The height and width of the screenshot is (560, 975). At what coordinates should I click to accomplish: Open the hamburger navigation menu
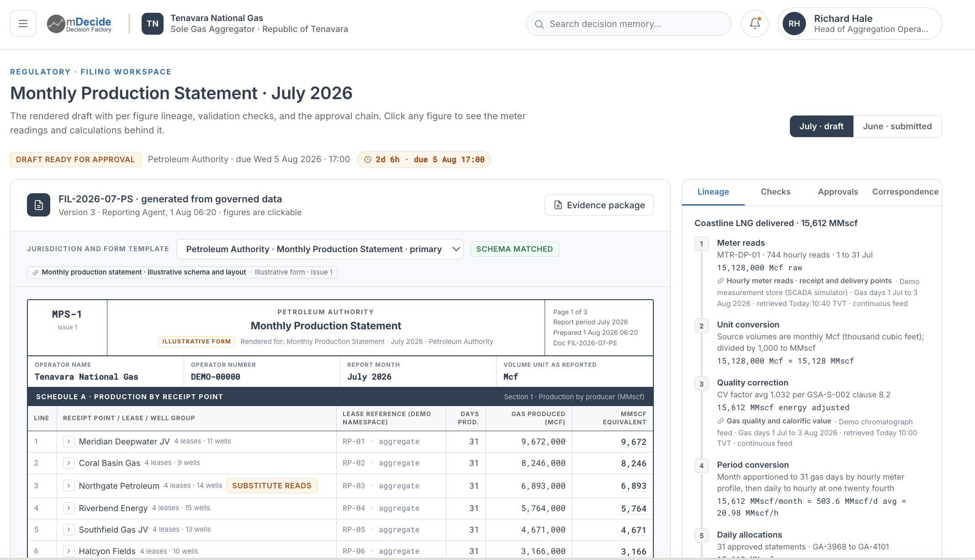click(x=23, y=24)
